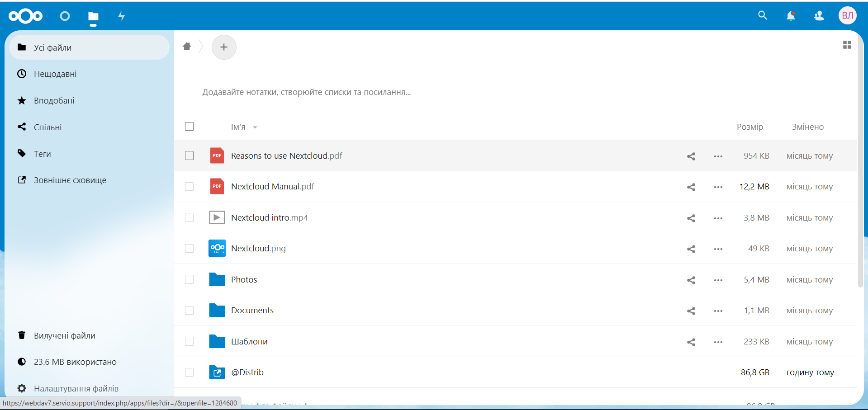Toggle the select all files checkbox
Image resolution: width=868 pixels, height=410 pixels.
[190, 127]
